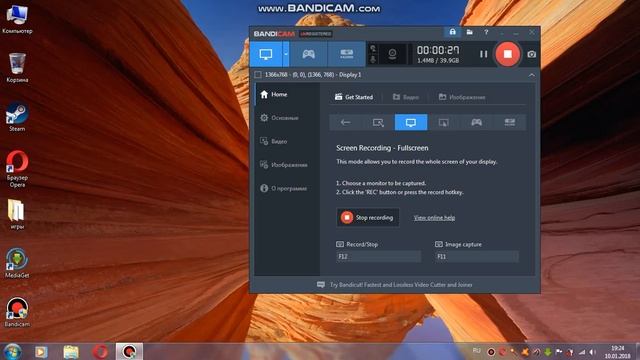Click the volume speaker tray icon
Screen dimensions: 640x360
click(593, 352)
